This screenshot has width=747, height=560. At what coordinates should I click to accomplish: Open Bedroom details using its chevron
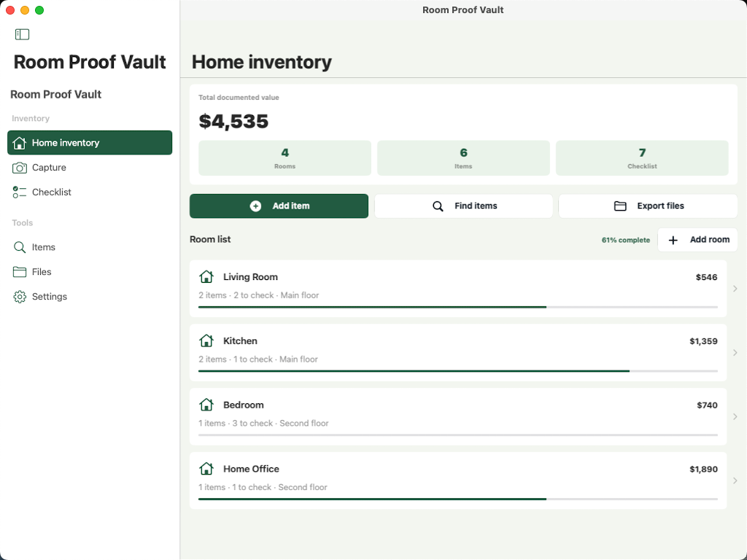[x=735, y=416]
